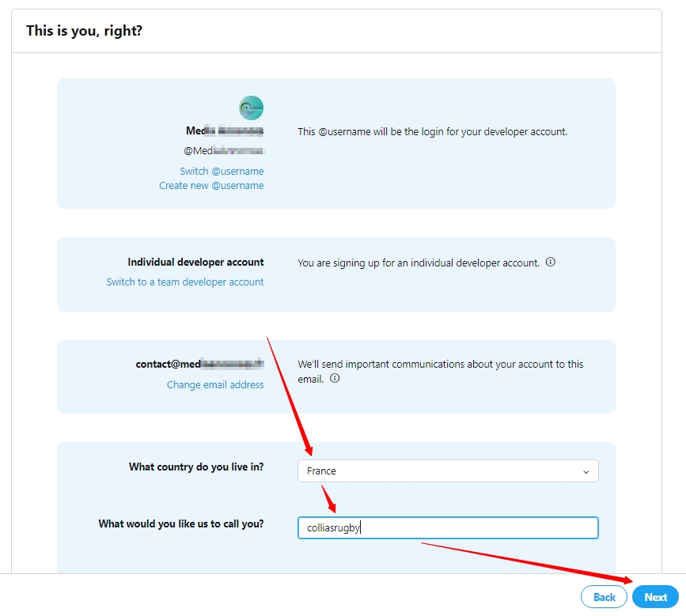This screenshot has height=616, width=686.
Task: Click the Next button
Action: click(655, 597)
